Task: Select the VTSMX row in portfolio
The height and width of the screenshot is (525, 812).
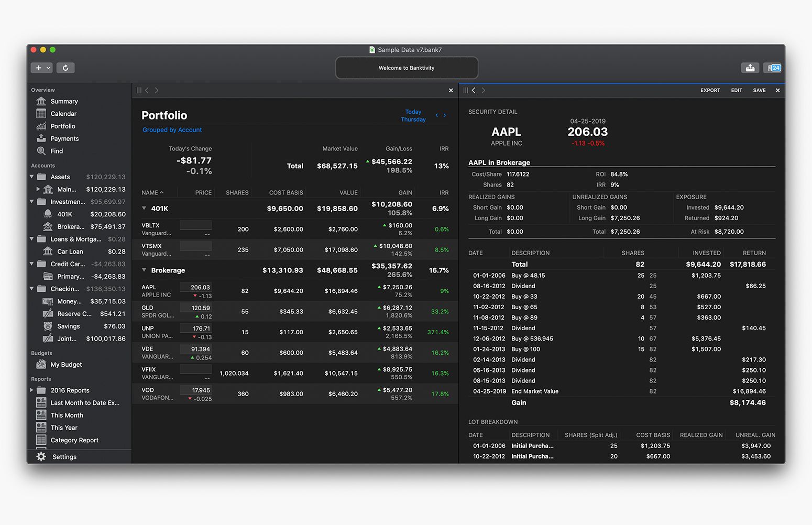Action: pyautogui.click(x=295, y=250)
